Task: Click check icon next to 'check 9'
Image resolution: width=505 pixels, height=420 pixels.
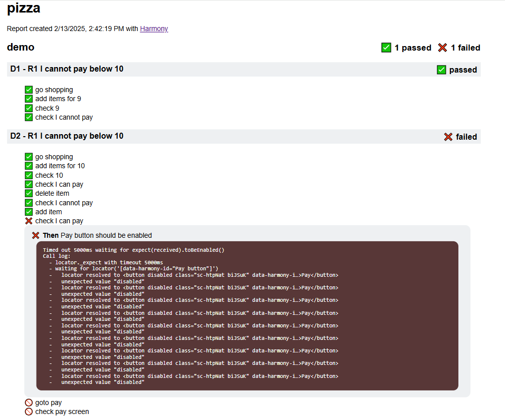Action: [29, 108]
